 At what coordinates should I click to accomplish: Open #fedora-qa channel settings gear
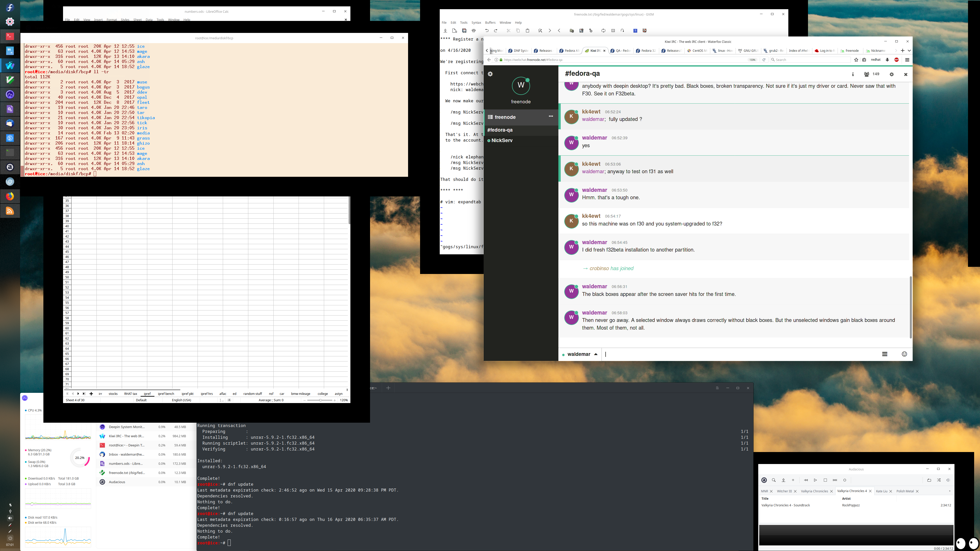pos(891,74)
